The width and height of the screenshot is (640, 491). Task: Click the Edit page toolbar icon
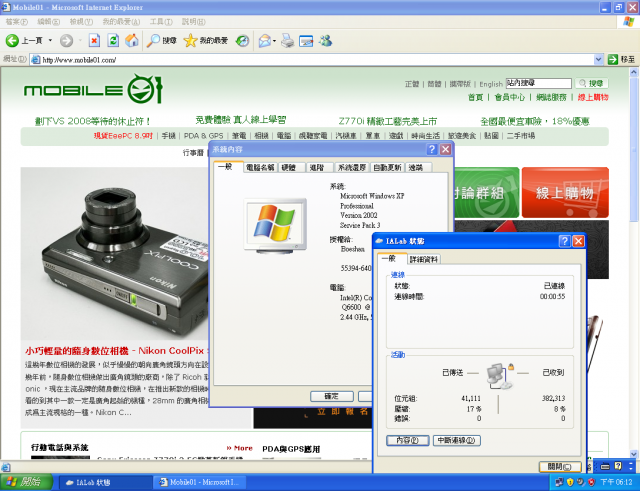[306, 41]
